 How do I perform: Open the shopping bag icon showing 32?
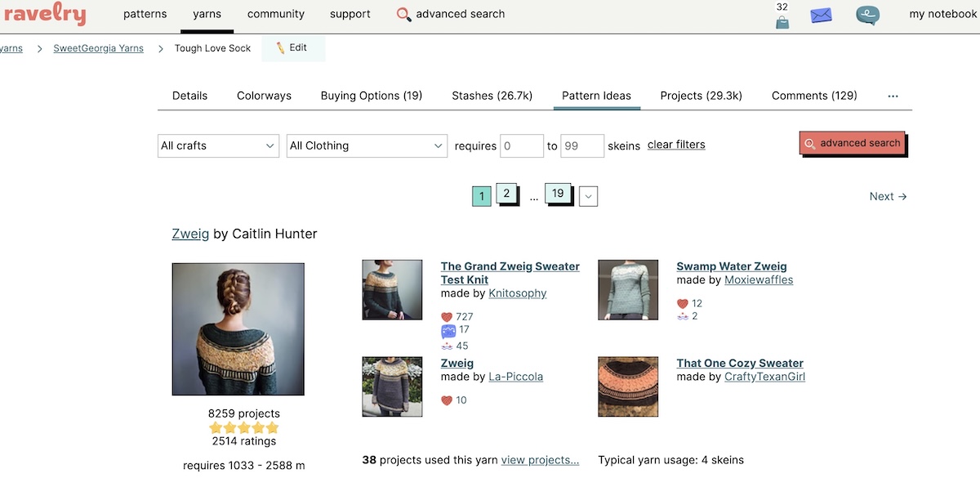coord(782,22)
